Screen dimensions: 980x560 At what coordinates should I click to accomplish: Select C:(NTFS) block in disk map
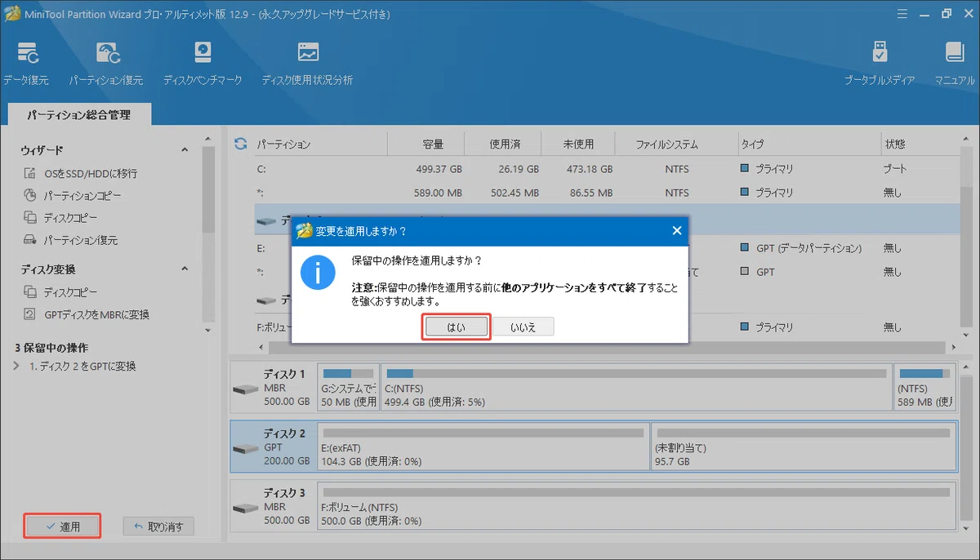click(636, 388)
